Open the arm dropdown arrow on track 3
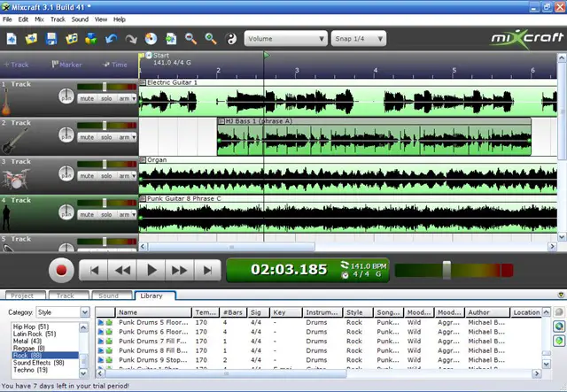 [134, 175]
